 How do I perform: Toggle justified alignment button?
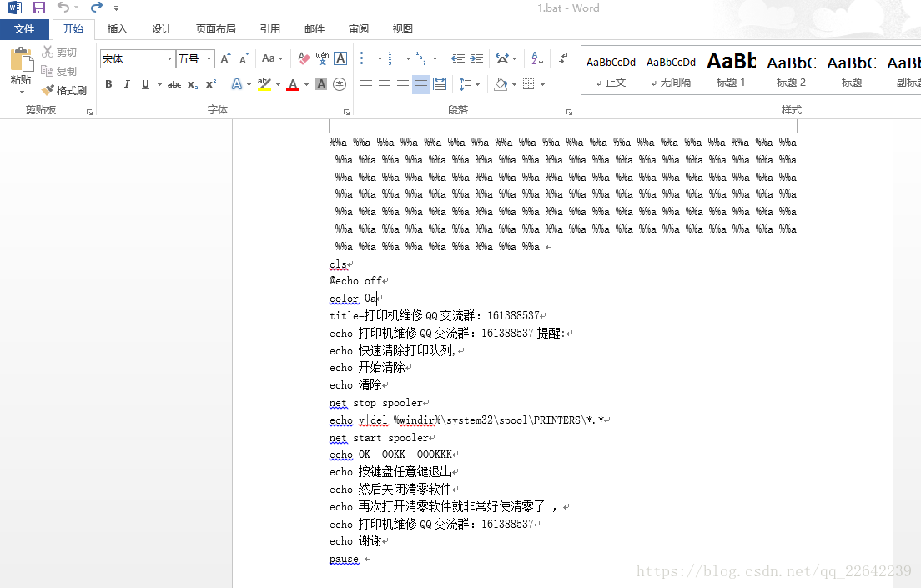[x=421, y=84]
